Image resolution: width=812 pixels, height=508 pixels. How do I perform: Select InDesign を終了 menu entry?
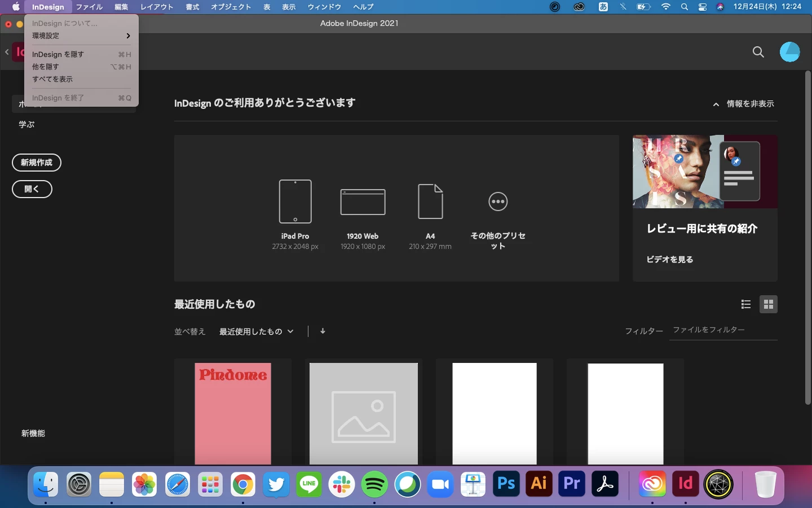(81, 98)
